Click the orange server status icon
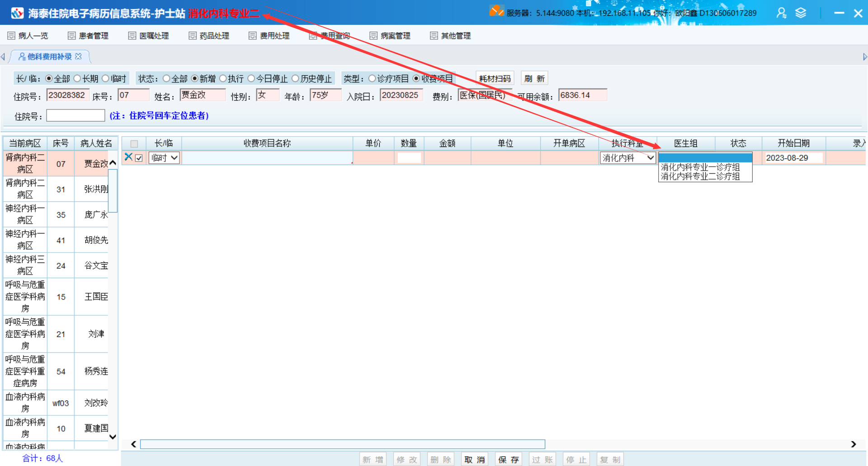 coord(496,11)
